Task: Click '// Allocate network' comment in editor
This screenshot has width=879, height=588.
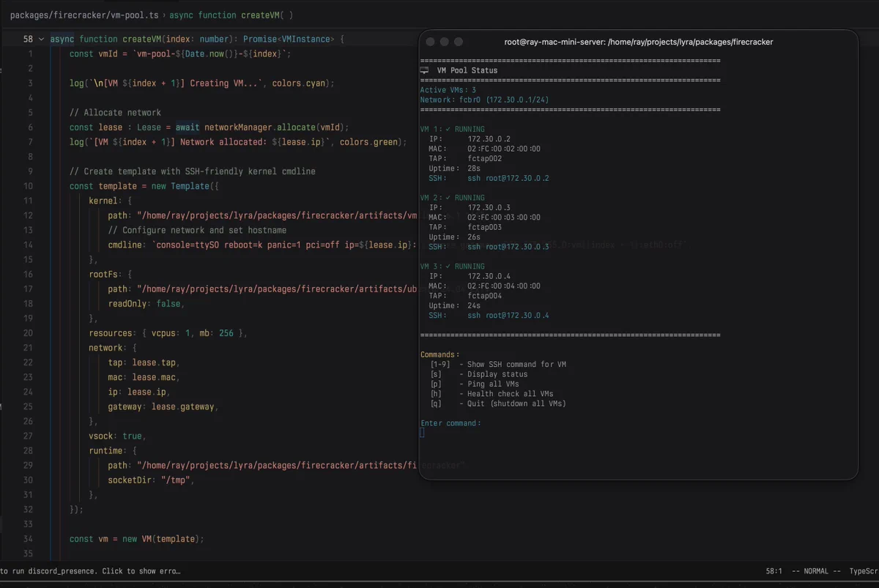Action: tap(115, 113)
